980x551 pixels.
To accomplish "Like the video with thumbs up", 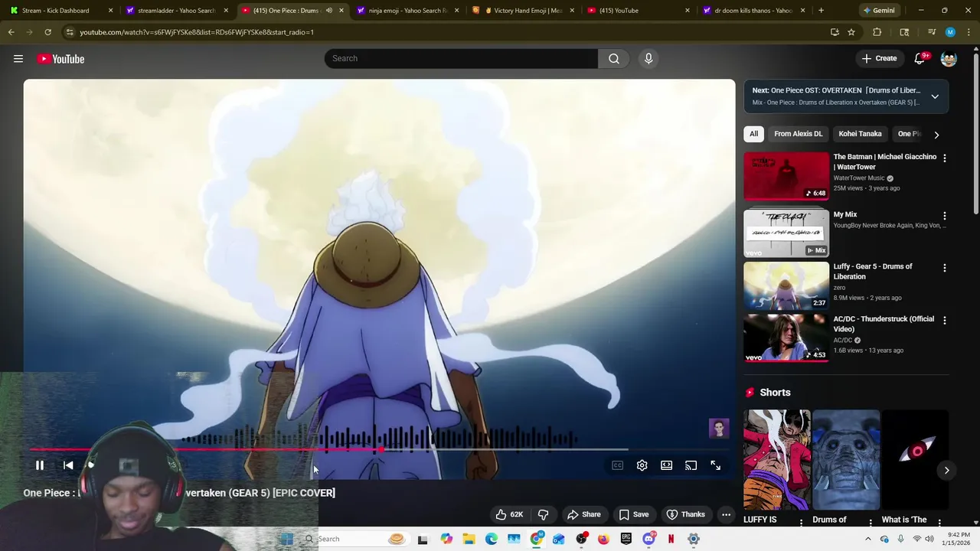I will click(509, 514).
